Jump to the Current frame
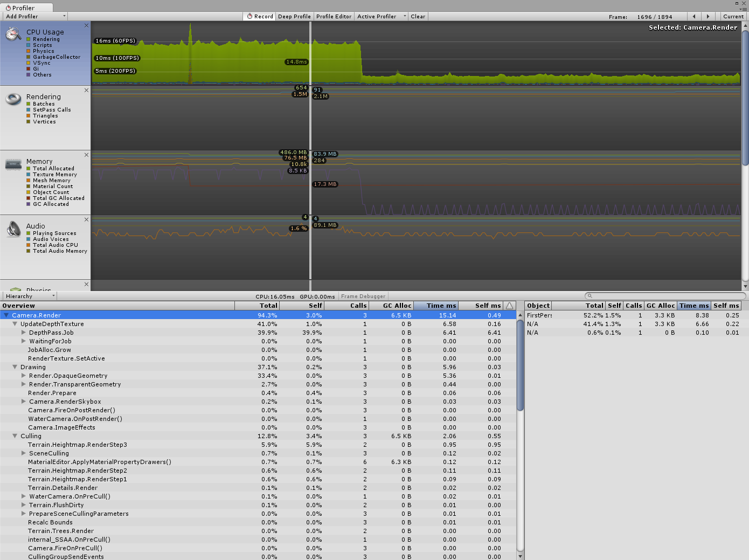 point(733,16)
